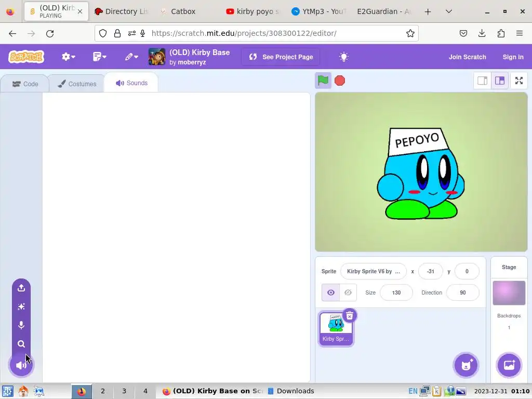Hide the sprite with crossed-eye toggle
The width and height of the screenshot is (532, 399).
coord(348,292)
